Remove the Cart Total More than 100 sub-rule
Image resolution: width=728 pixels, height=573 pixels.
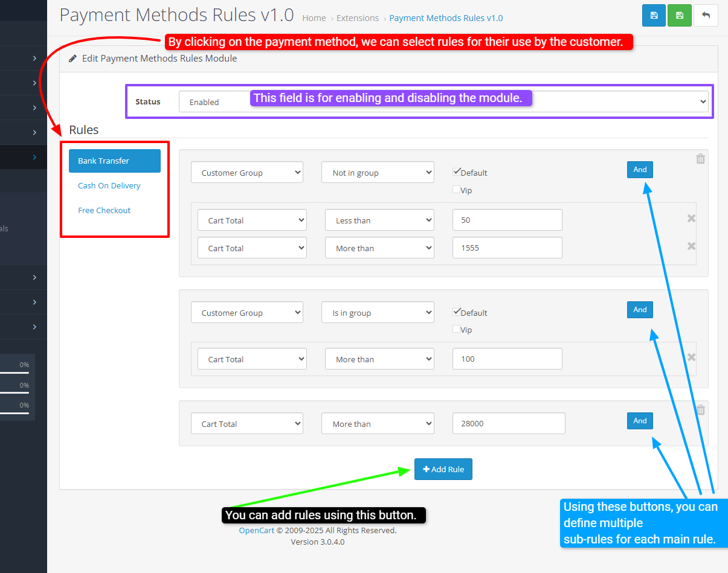[691, 357]
